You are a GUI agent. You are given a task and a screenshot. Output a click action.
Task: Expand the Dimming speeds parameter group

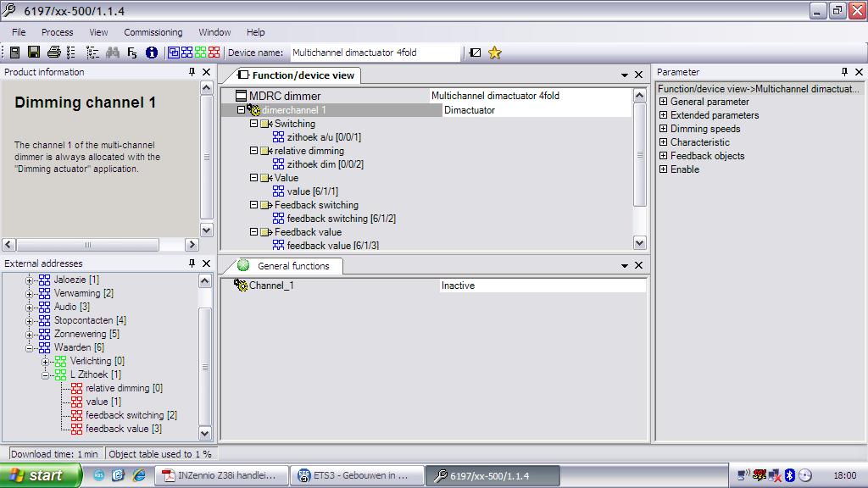tap(663, 129)
